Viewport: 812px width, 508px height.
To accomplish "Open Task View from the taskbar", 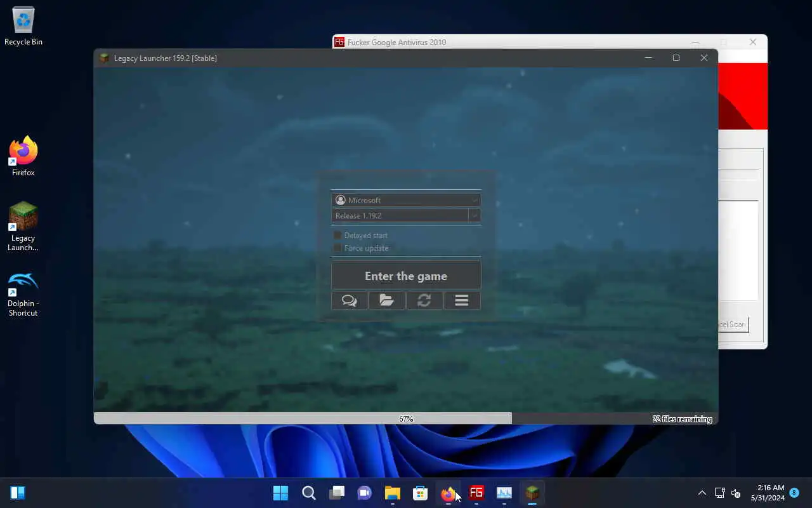I will point(337,493).
